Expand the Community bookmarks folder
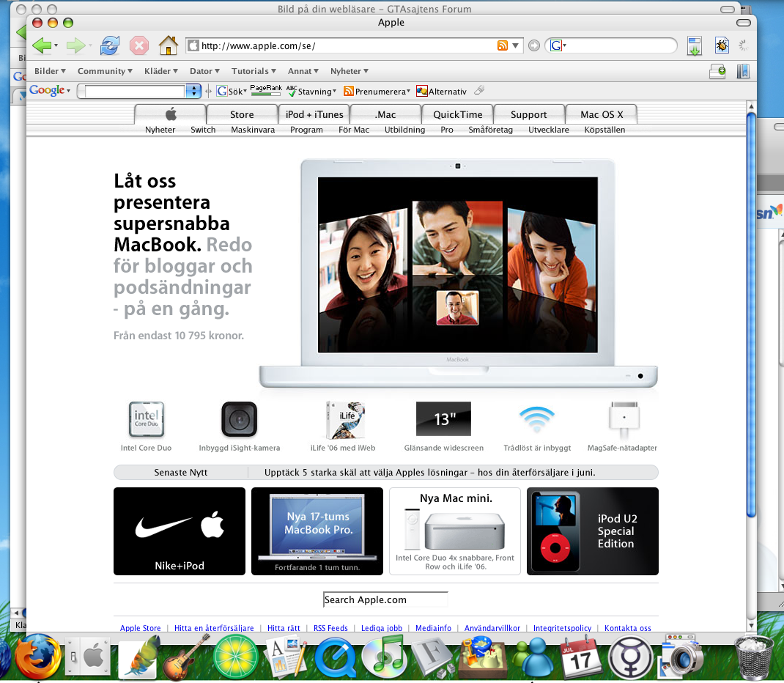 [105, 71]
